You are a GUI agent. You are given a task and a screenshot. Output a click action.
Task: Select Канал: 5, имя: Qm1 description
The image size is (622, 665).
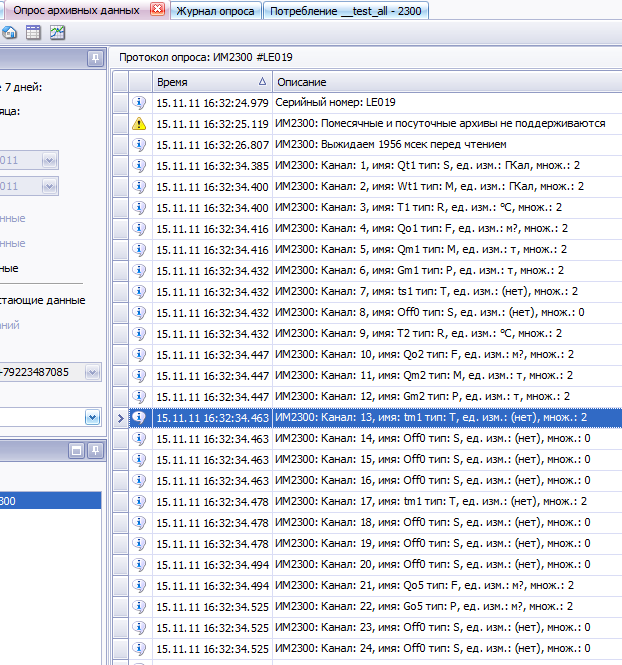(421, 249)
